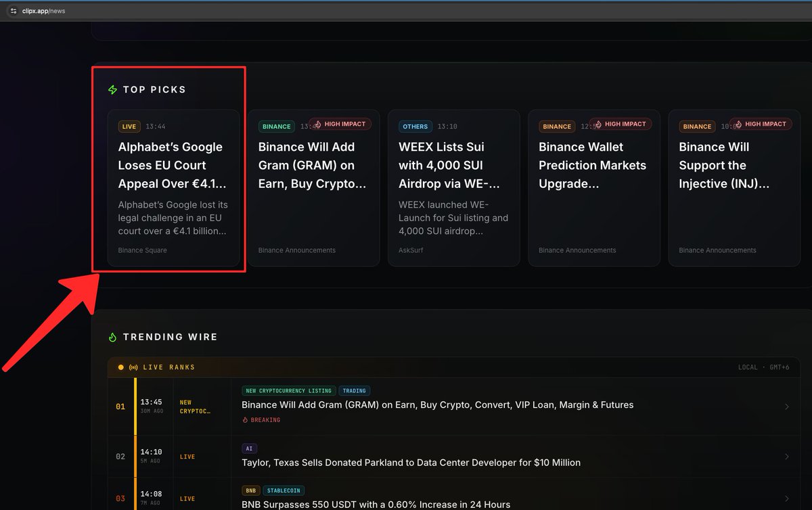812x510 pixels.
Task: Open the Binance Will Add Gram top pick card
Action: pos(314,188)
